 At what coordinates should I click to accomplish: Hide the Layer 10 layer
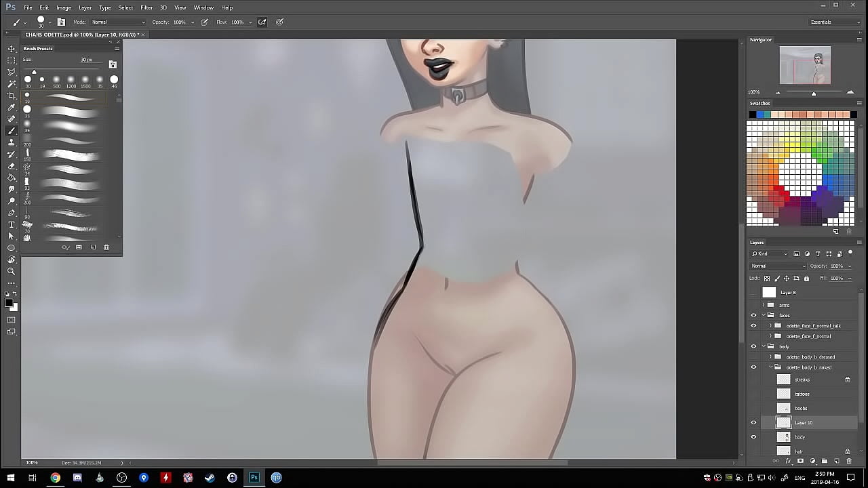pyautogui.click(x=753, y=422)
